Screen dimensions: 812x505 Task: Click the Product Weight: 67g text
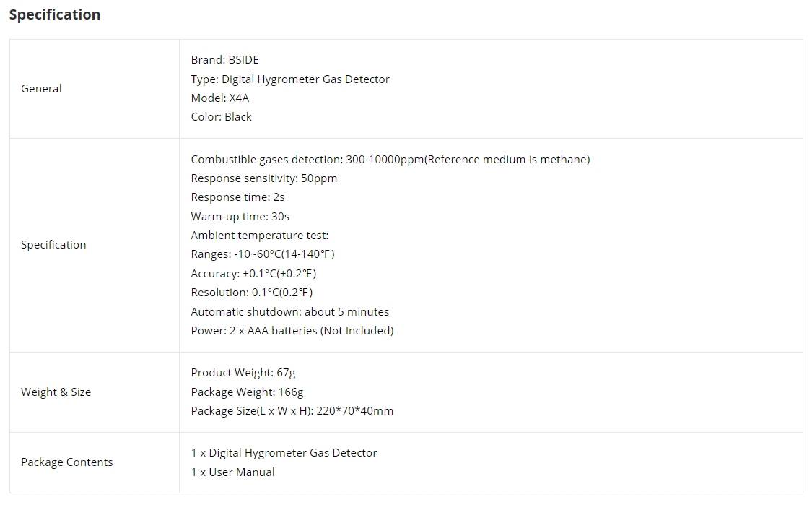tap(243, 373)
